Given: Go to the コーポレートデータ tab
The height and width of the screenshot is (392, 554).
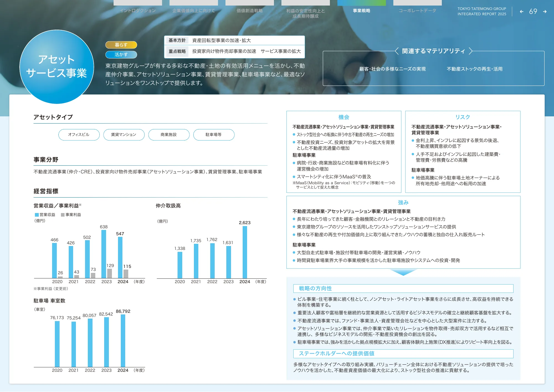Looking at the screenshot, I should pyautogui.click(x=417, y=11).
